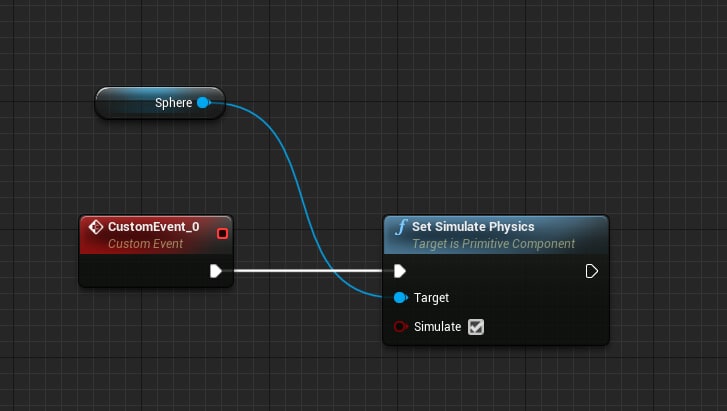This screenshot has height=411, width=727.
Task: Click the Sphere variable output pin
Action: coord(204,103)
